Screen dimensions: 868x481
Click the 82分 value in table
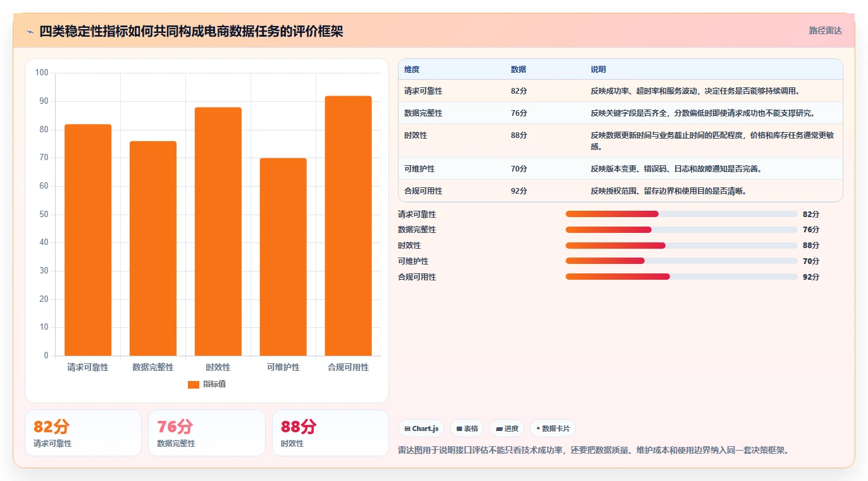pos(519,91)
